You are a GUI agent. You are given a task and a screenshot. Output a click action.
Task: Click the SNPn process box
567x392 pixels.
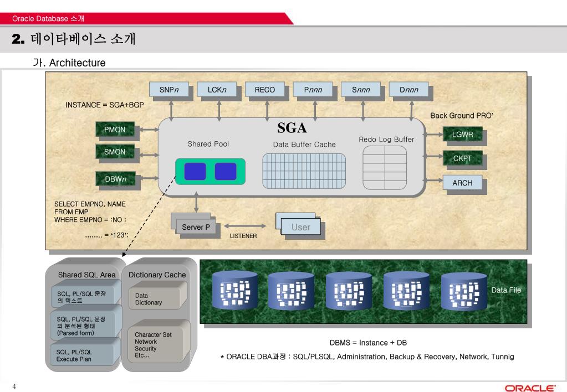pos(169,90)
